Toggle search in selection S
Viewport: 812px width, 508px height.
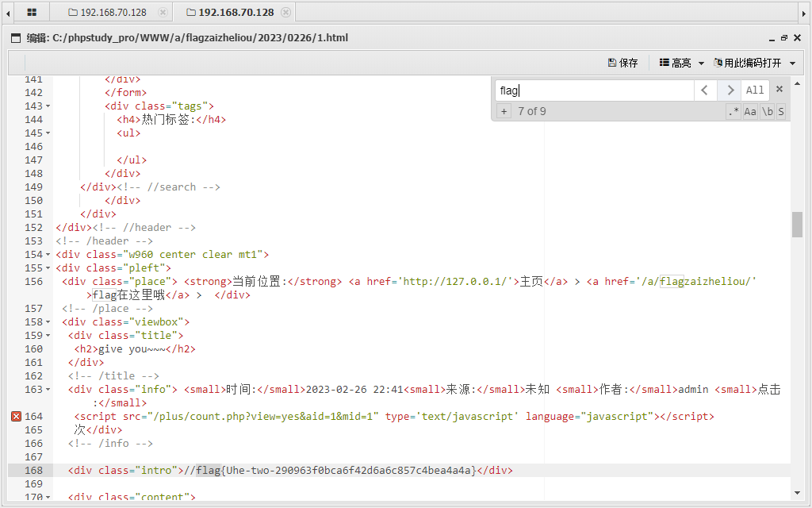(781, 111)
